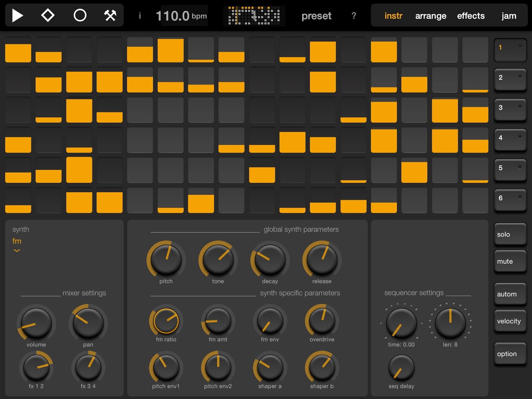Image resolution: width=532 pixels, height=399 pixels.
Task: Select channel 6 button
Action: tap(510, 201)
